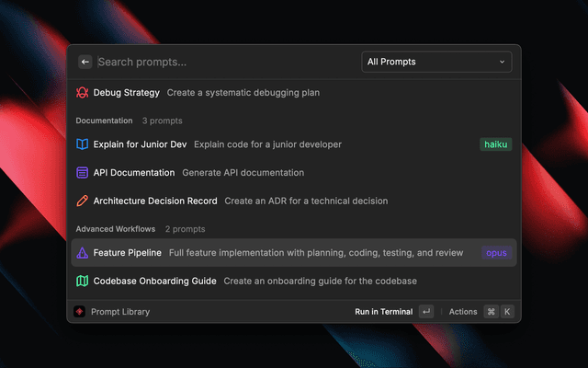The height and width of the screenshot is (368, 588).
Task: Click the back arrow button
Action: (x=85, y=62)
